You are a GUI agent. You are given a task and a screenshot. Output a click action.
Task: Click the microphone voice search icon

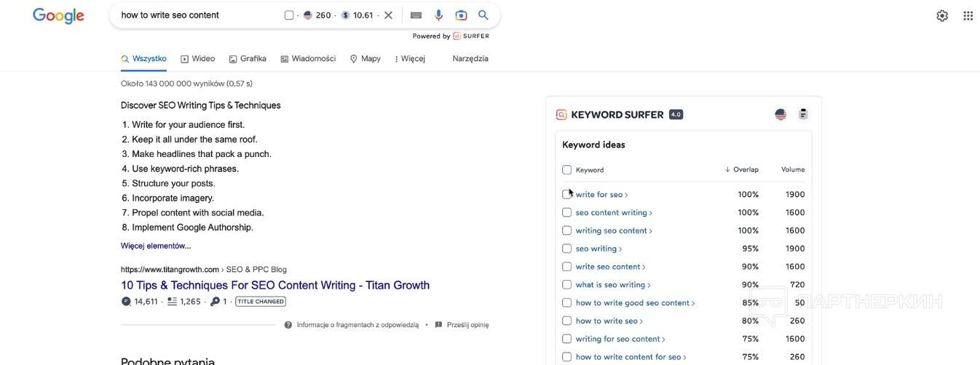(x=438, y=15)
